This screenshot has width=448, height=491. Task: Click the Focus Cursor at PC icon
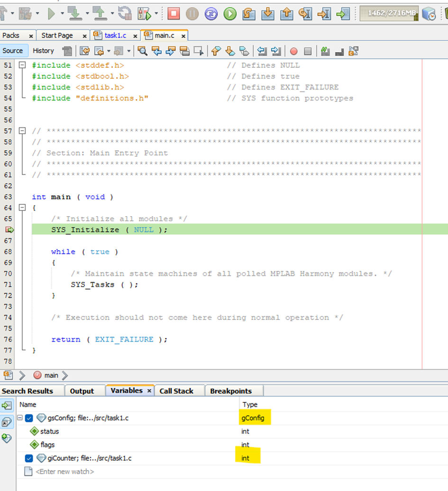tap(343, 14)
